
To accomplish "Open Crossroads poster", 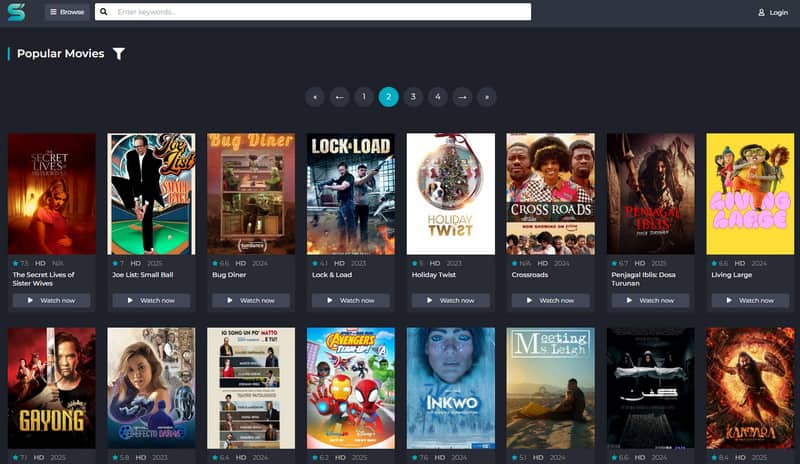I will [x=551, y=194].
